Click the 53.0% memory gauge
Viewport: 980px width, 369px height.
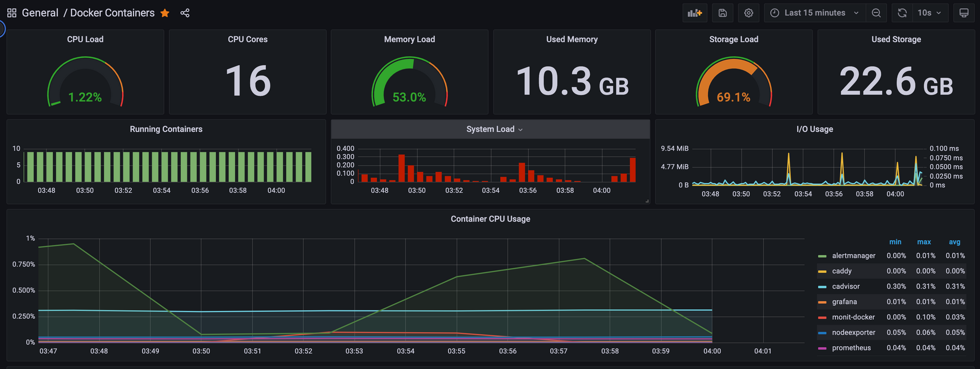pos(410,82)
